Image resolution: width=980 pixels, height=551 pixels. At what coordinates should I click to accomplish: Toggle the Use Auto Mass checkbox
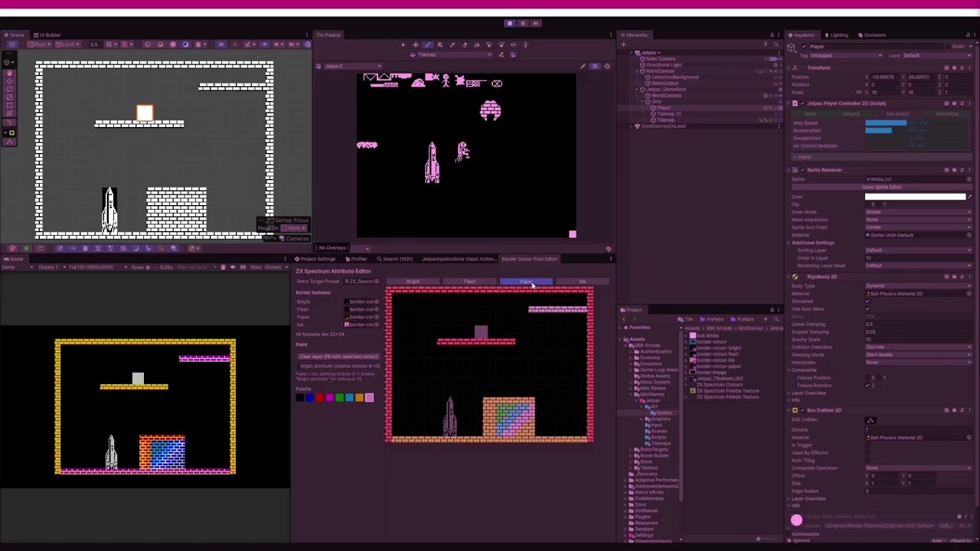point(867,309)
